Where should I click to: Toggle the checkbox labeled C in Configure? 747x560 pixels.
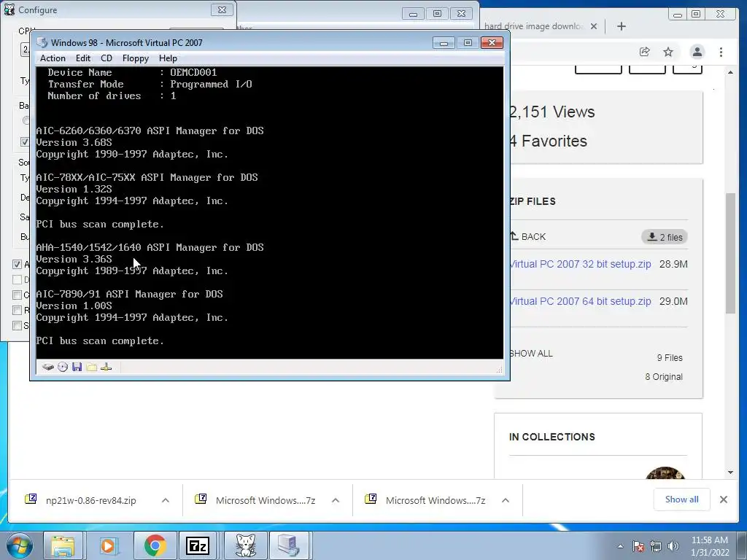coord(18,295)
